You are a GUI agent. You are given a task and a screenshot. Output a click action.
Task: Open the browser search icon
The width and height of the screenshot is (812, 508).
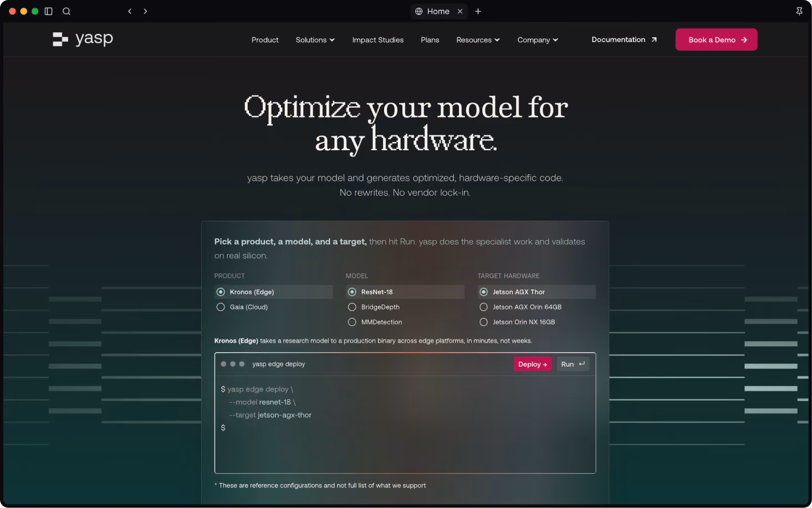pos(67,11)
